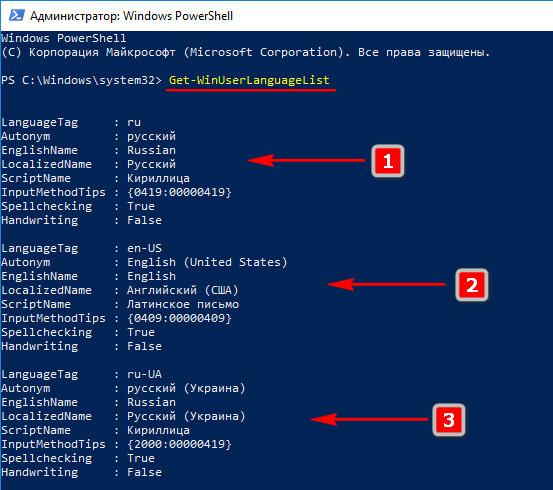Click the InputMethodTips value {2000:00000419}
553x490 pixels.
click(x=179, y=444)
